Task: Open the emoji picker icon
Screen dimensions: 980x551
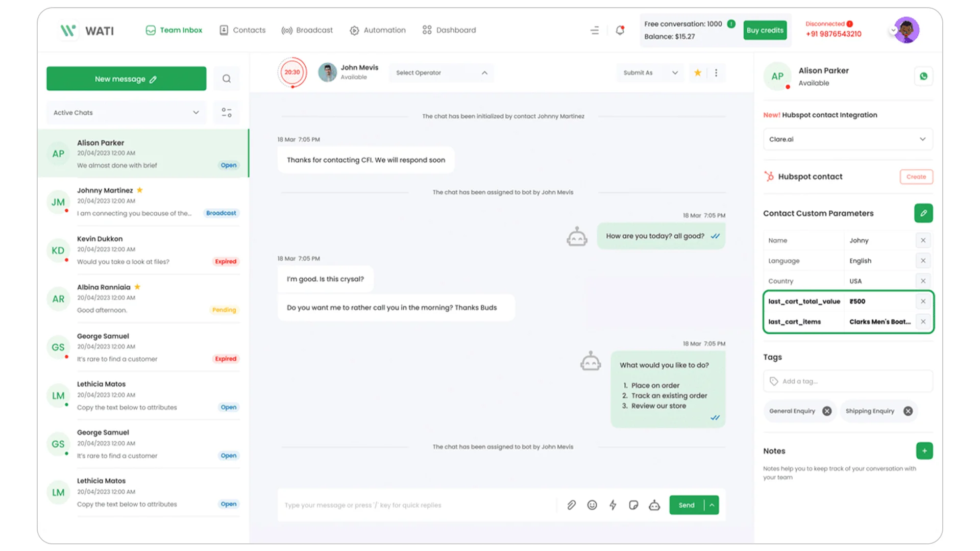Action: 592,505
